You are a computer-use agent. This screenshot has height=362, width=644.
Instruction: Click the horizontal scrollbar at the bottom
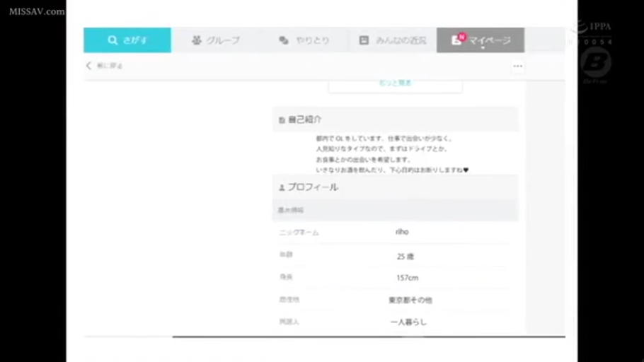point(368,337)
